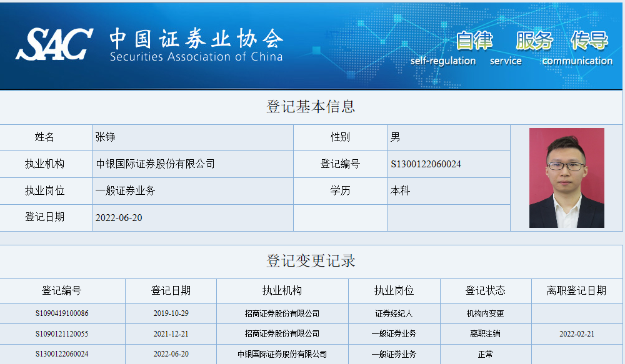Image resolution: width=625 pixels, height=364 pixels.
Task: Click the 一般证券业务 value in basic info
Action: (125, 191)
